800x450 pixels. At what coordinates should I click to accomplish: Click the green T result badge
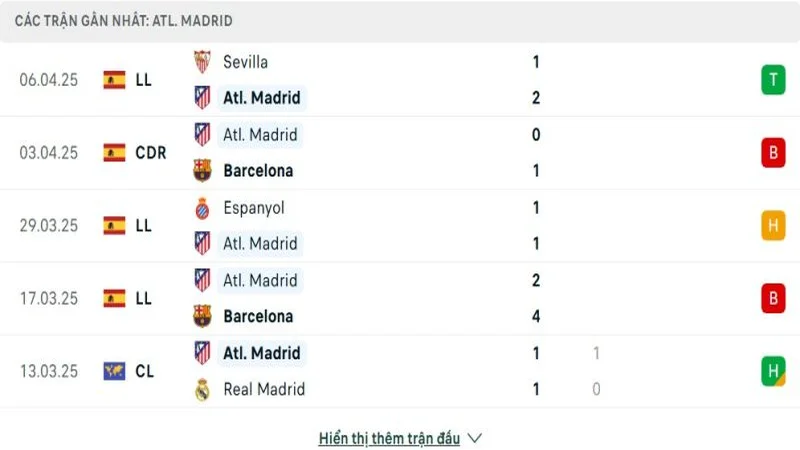773,80
